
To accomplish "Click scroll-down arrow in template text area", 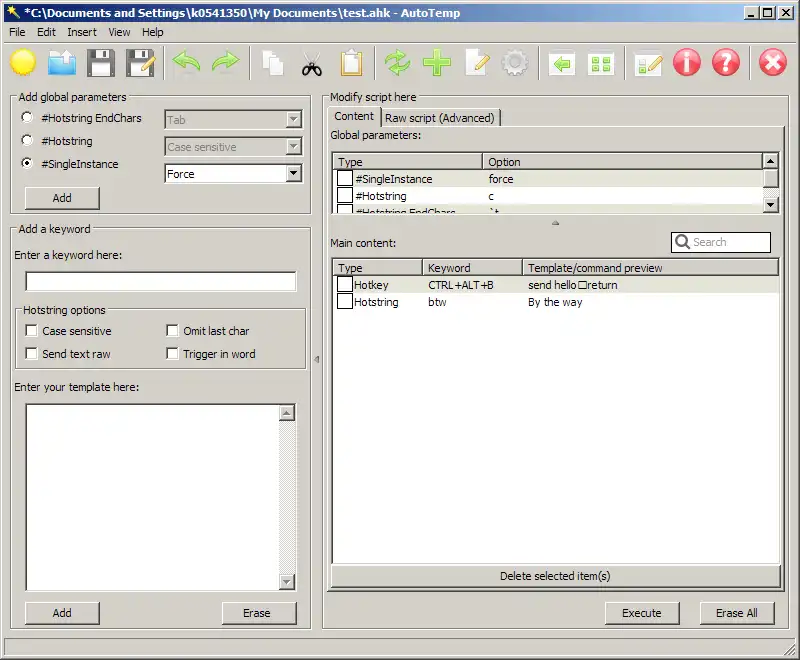I will (x=287, y=581).
